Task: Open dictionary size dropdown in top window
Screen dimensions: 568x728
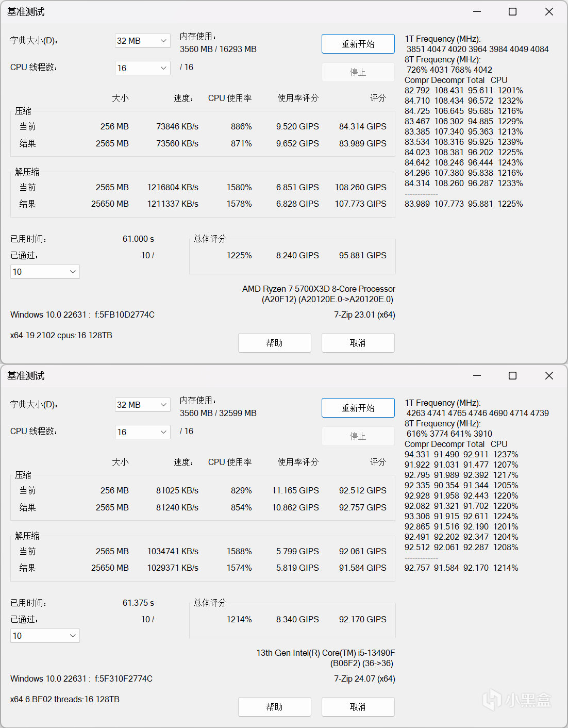Action: [x=143, y=41]
